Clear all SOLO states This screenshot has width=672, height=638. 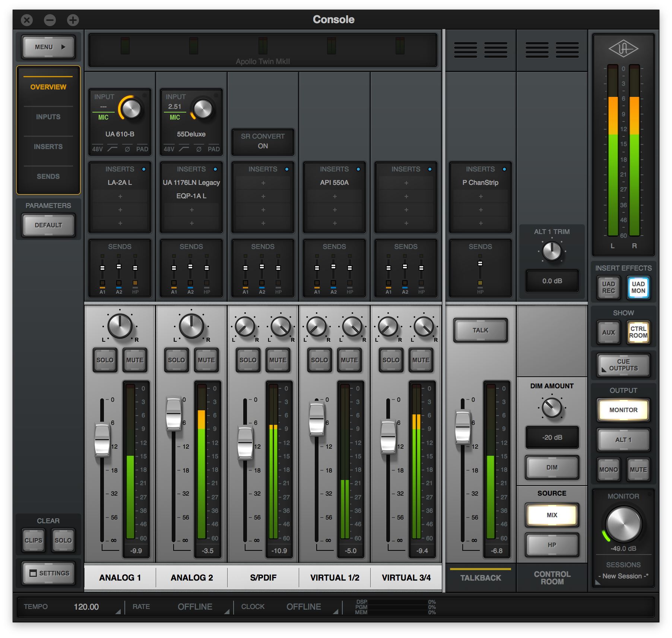[63, 540]
